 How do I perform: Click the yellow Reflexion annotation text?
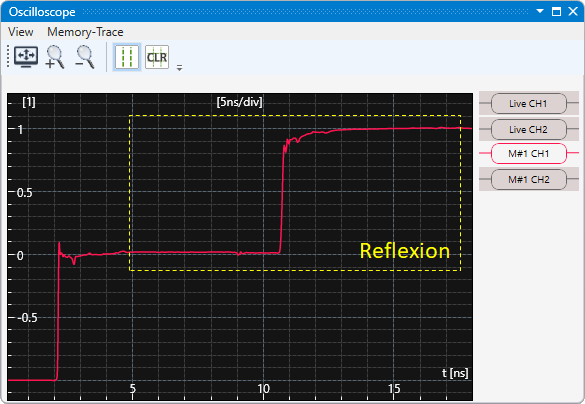pyautogui.click(x=404, y=251)
